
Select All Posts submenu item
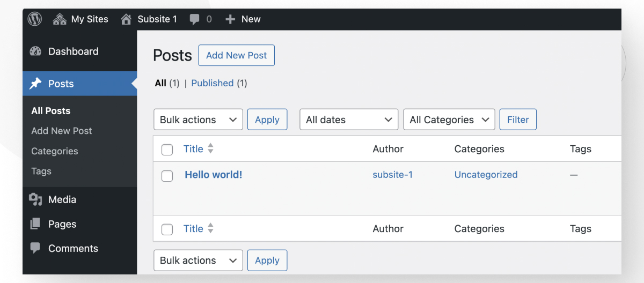51,111
